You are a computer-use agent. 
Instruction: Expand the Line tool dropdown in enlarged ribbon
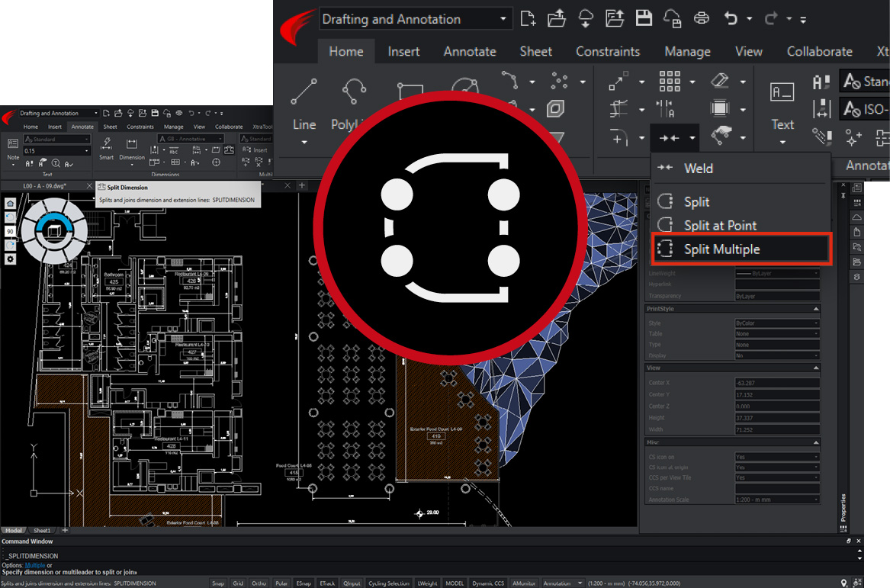pos(304,142)
